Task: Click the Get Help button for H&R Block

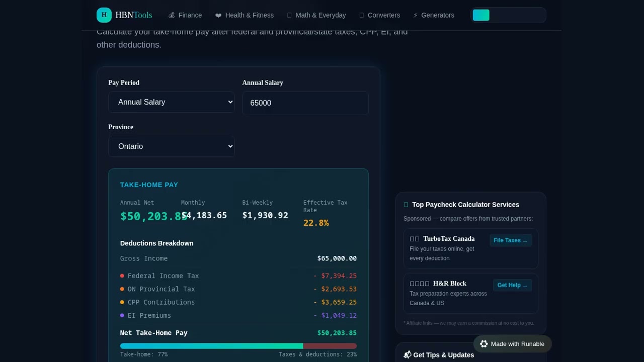Action: click(x=513, y=285)
